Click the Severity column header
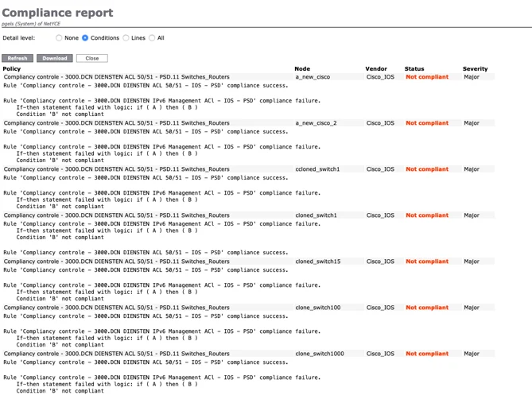 coord(475,69)
